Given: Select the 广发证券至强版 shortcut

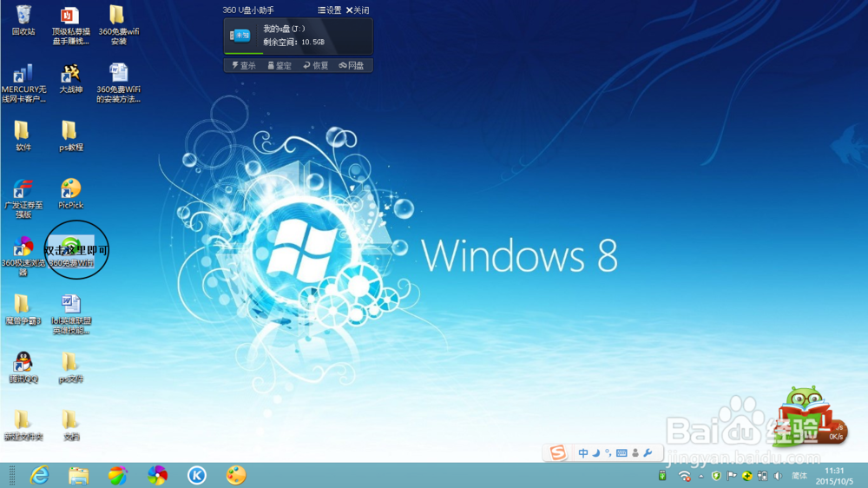Looking at the screenshot, I should coord(23,199).
